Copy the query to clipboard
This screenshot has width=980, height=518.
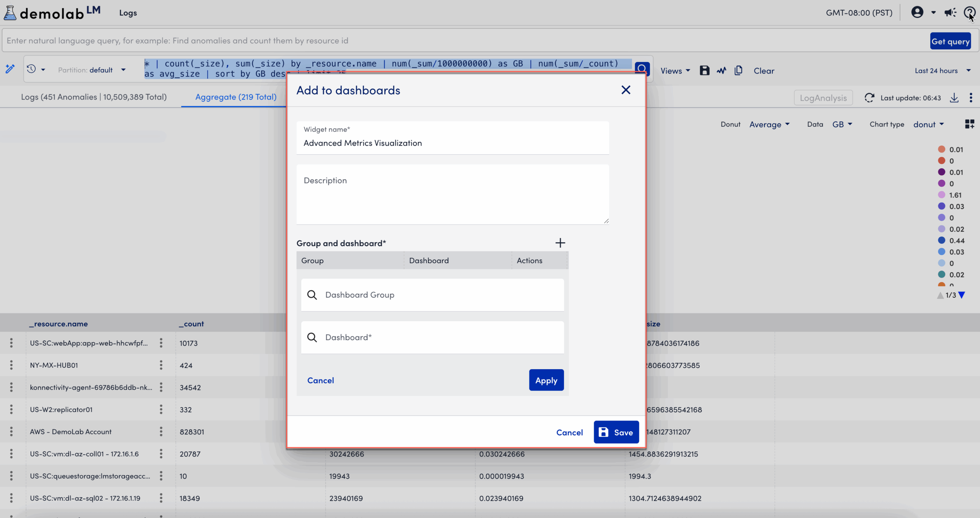pos(738,71)
